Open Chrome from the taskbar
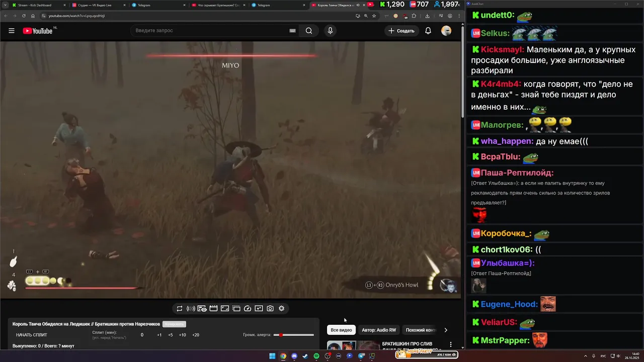 283,356
